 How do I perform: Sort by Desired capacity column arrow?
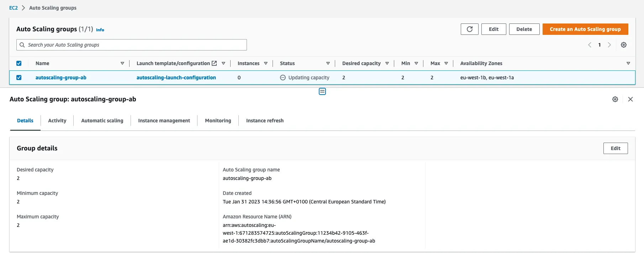point(387,63)
